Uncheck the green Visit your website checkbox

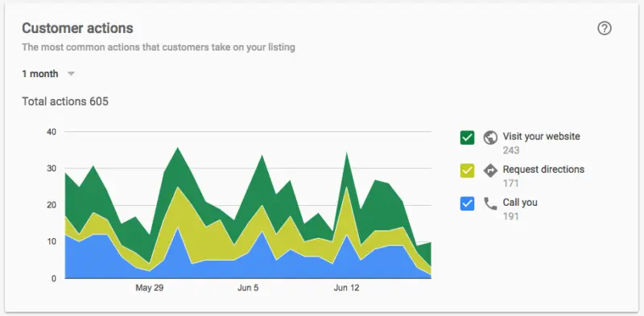point(468,137)
